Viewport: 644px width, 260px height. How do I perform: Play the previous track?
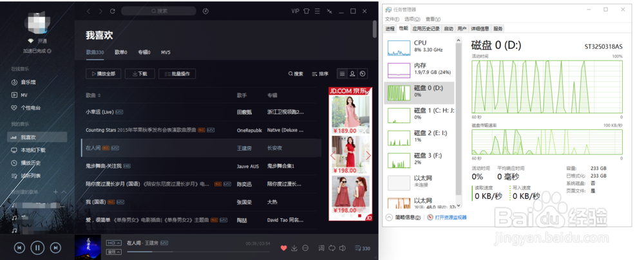19,247
